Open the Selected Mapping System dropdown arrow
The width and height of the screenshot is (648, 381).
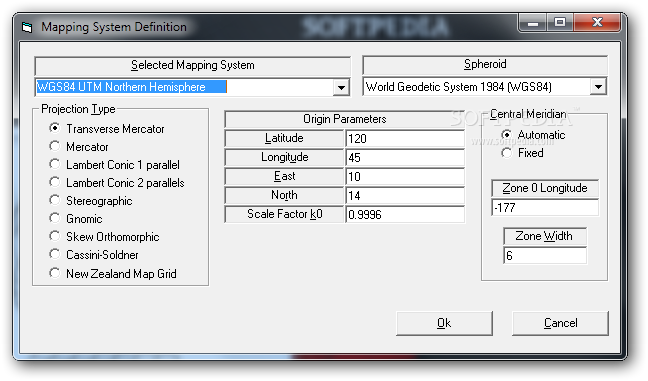click(341, 87)
